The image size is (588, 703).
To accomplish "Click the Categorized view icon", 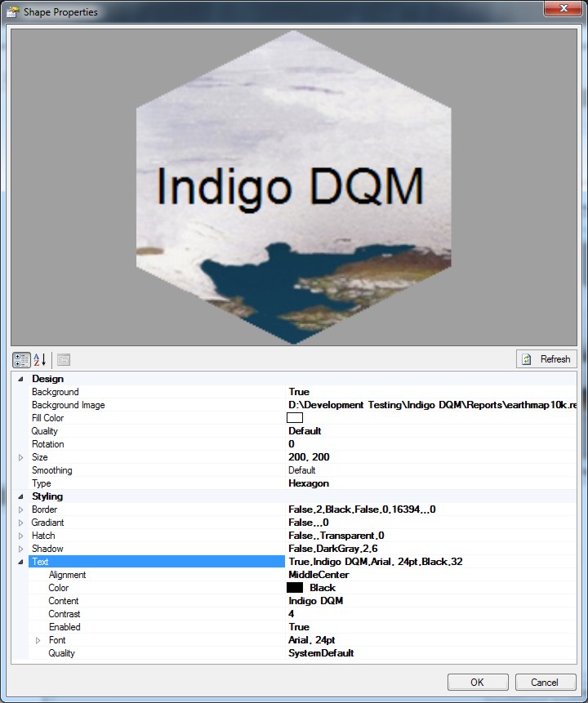I will coord(22,359).
